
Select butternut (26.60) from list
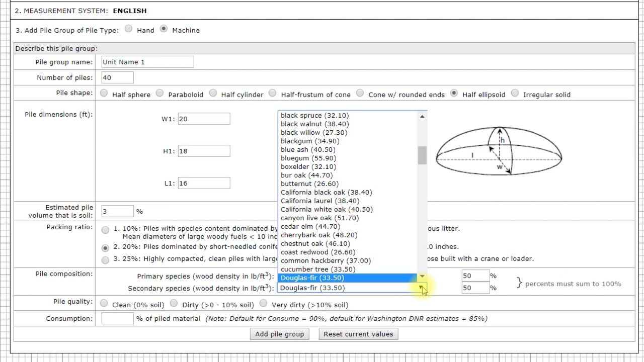(348, 184)
